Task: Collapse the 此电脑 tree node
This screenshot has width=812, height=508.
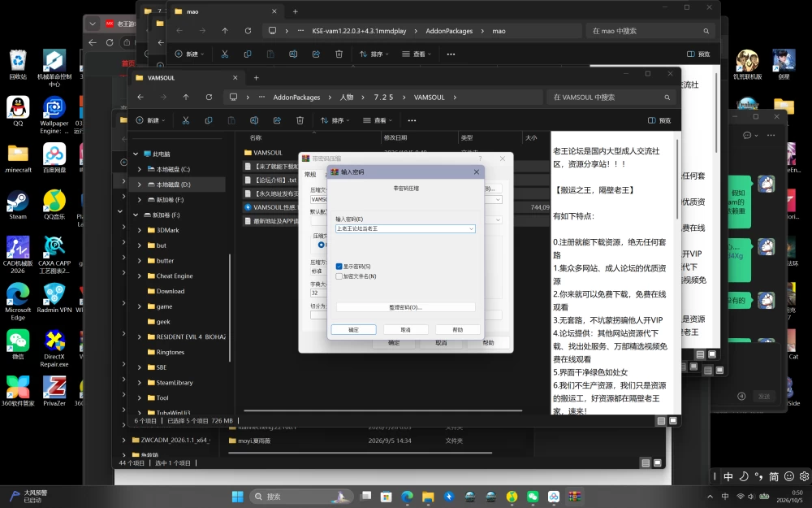Action: [136, 154]
